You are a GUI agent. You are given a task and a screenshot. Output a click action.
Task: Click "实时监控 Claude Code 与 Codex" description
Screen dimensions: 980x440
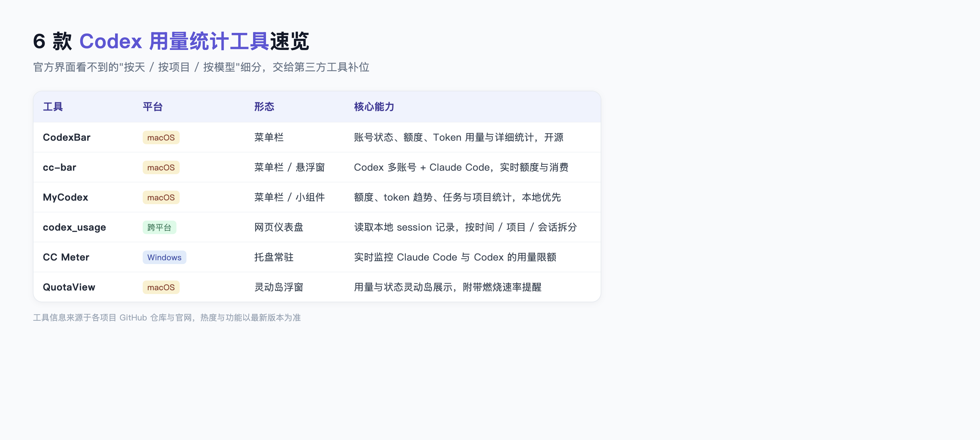pos(455,257)
